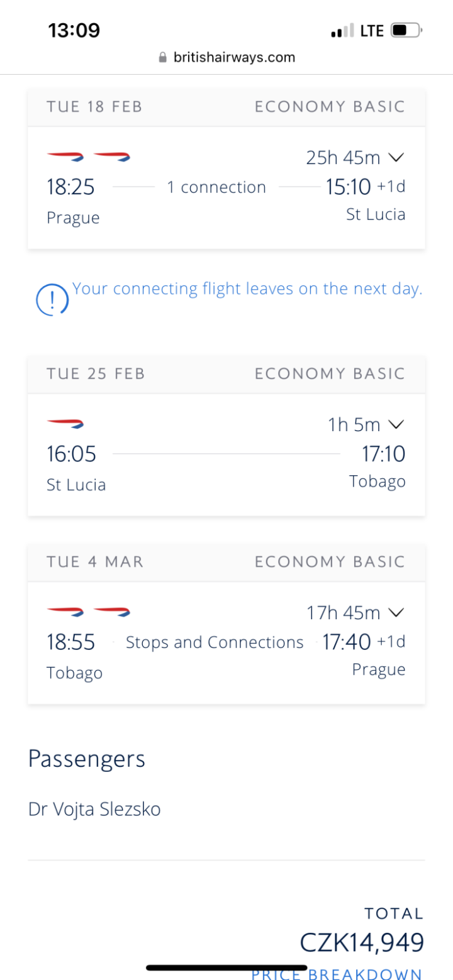Image resolution: width=453 pixels, height=980 pixels.
Task: Tap the British Airways logo on Prague flight
Action: point(89,156)
